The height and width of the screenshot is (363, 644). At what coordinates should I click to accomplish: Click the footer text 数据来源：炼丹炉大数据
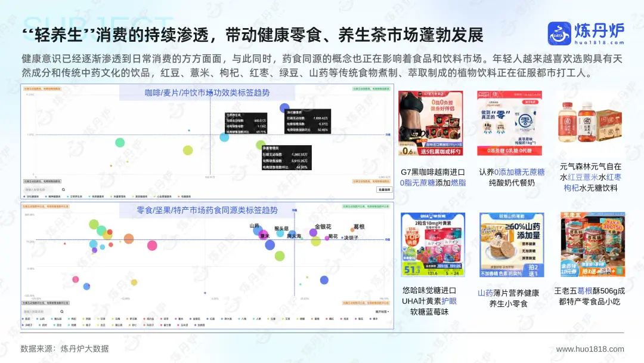coord(64,349)
